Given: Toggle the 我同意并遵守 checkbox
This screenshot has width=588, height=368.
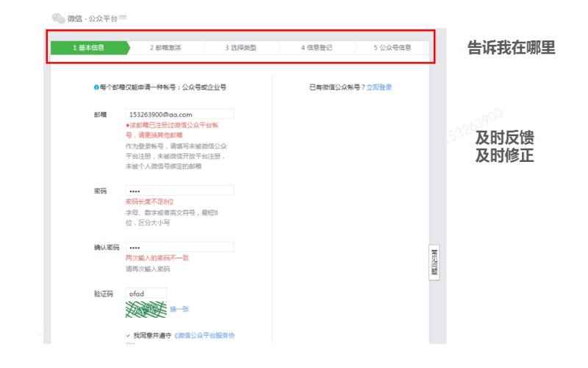Looking at the screenshot, I should (128, 336).
